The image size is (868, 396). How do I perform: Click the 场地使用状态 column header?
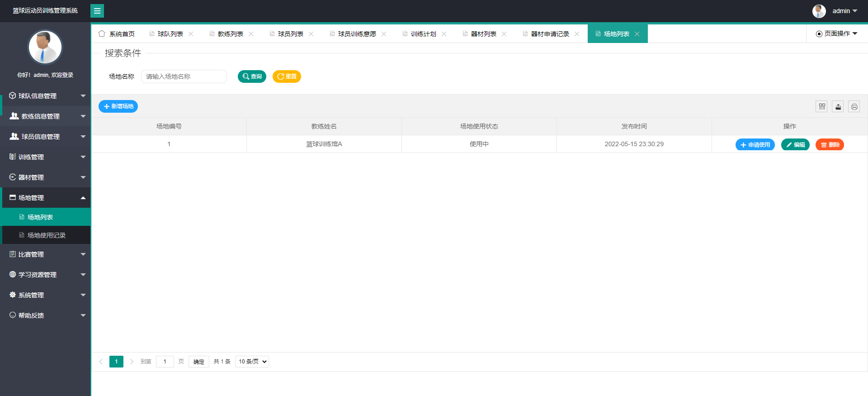479,126
